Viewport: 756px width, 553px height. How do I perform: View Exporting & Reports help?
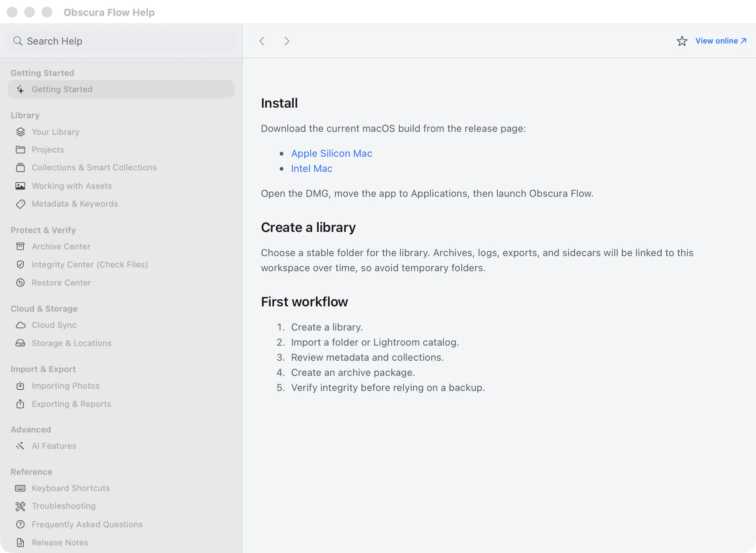click(121, 404)
